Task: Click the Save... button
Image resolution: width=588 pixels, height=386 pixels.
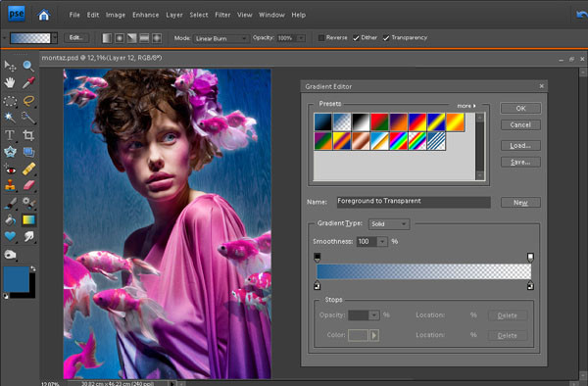Action: [520, 162]
